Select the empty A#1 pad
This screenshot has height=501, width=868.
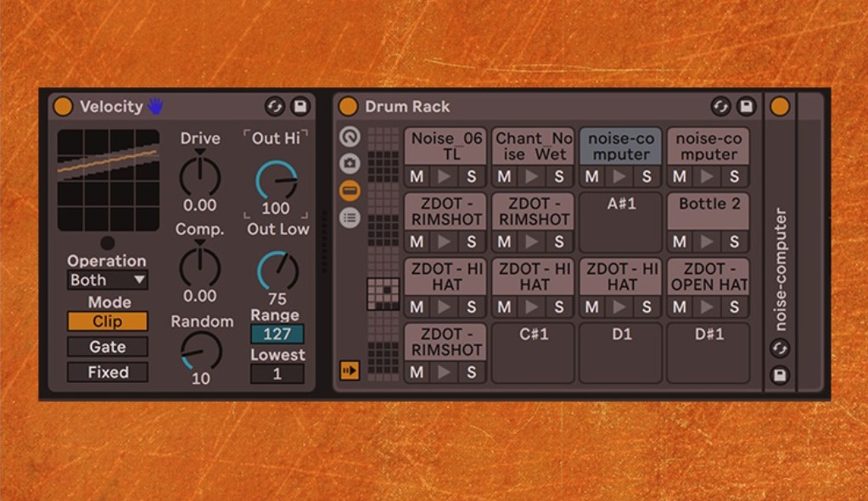coord(620,222)
